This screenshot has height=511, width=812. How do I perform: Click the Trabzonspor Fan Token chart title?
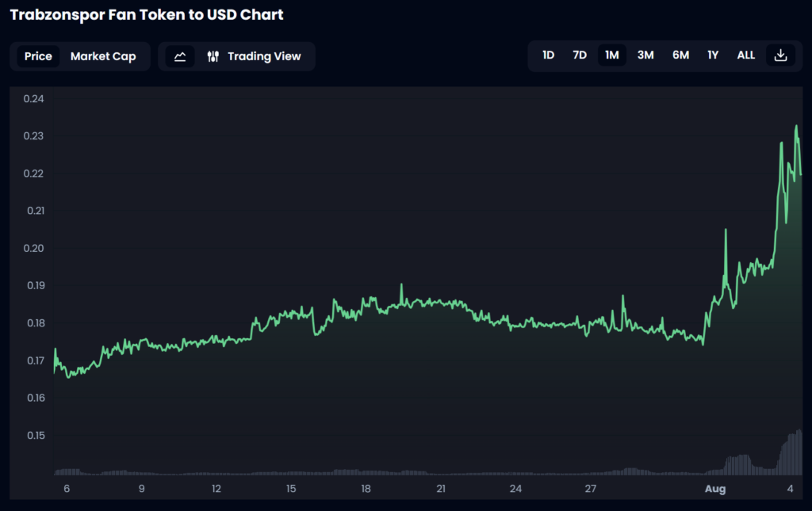pyautogui.click(x=147, y=14)
